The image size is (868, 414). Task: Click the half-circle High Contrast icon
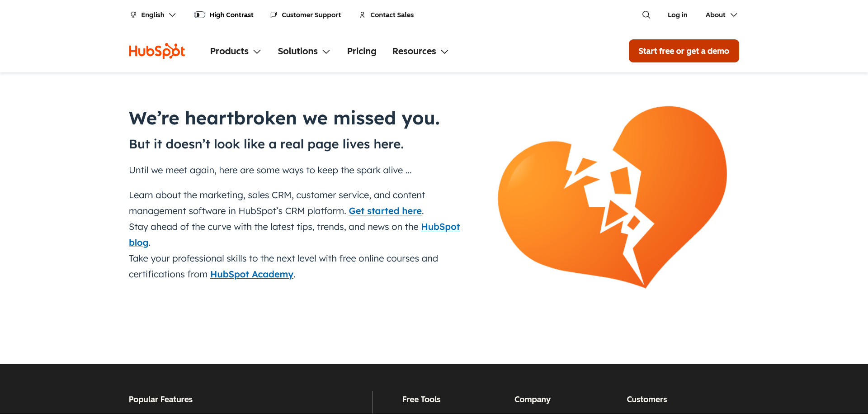point(198,14)
